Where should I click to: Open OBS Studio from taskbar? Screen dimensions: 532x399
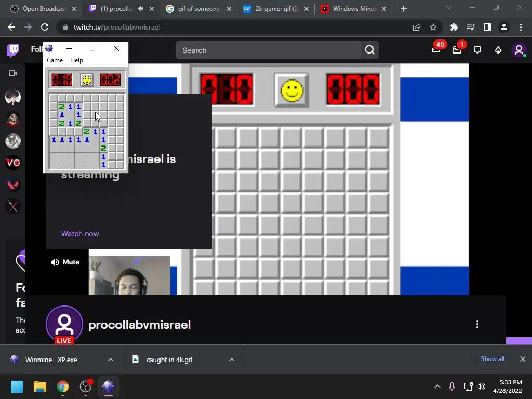86,387
